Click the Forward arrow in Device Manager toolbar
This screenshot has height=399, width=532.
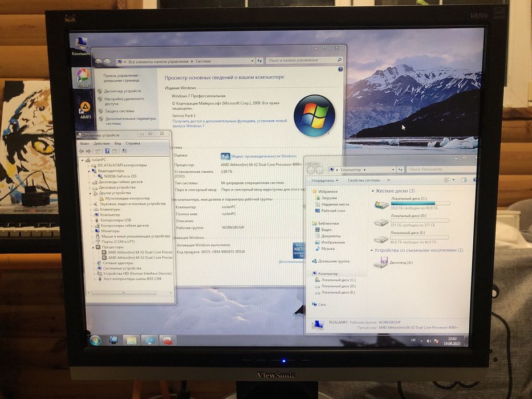[88, 151]
